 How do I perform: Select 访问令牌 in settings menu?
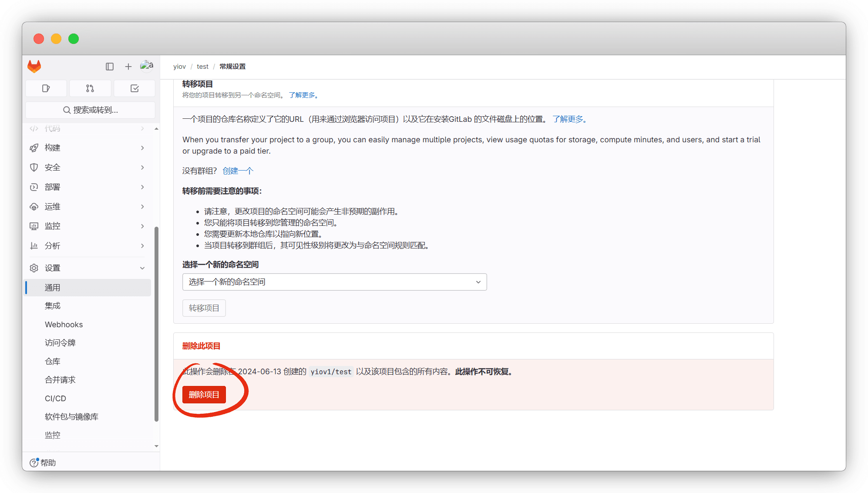point(60,343)
